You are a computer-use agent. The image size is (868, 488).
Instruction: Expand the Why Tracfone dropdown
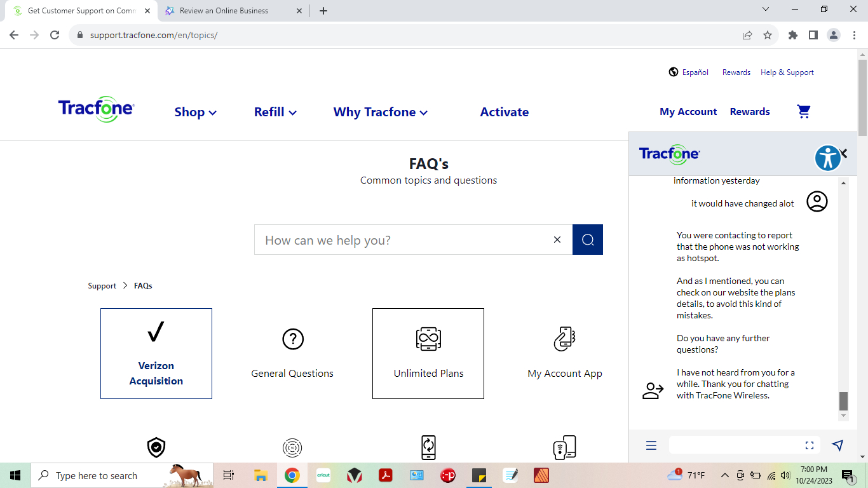point(380,112)
